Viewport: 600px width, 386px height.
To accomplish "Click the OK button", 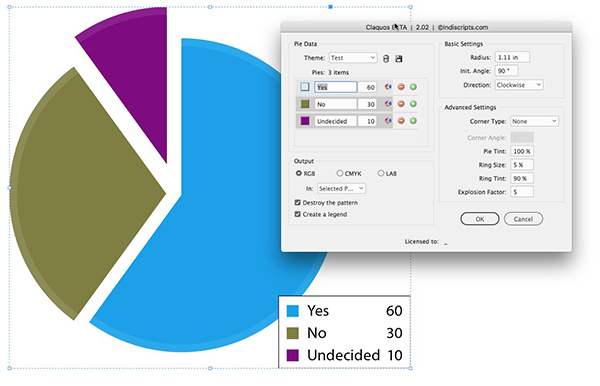I will coord(479,219).
